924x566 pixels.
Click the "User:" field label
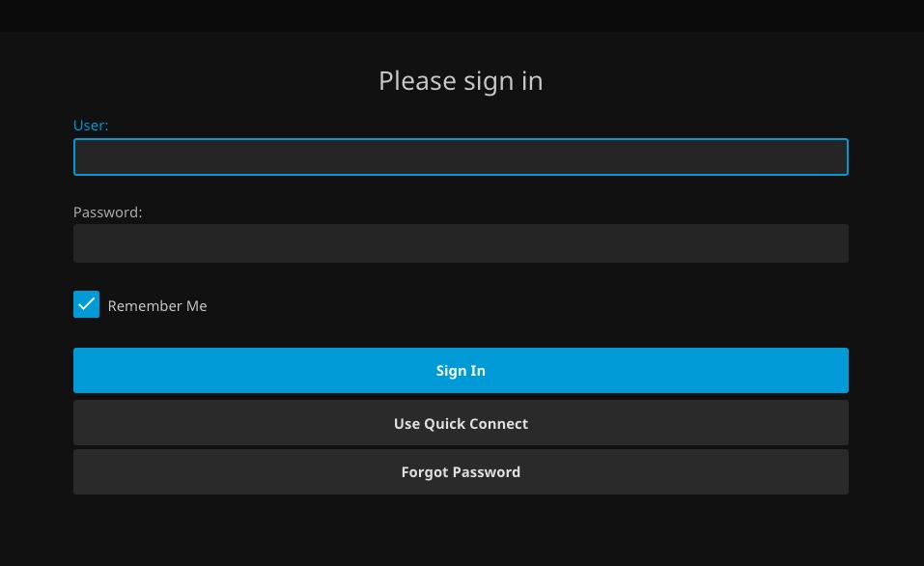click(x=91, y=126)
